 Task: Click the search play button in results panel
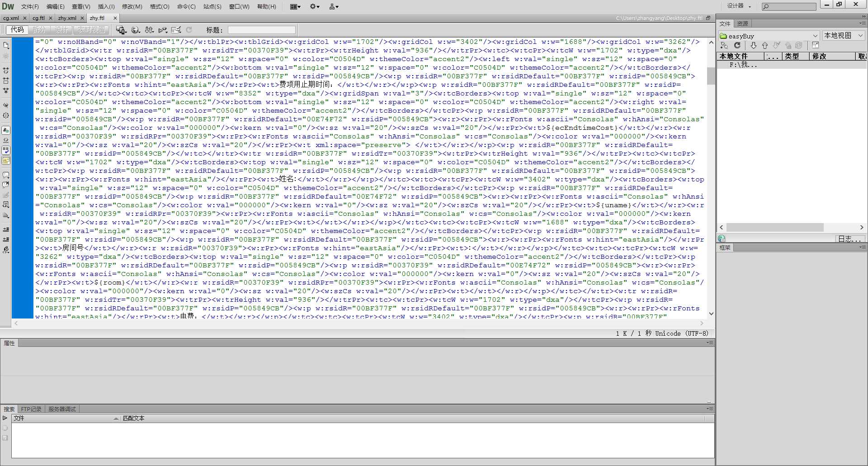5,418
